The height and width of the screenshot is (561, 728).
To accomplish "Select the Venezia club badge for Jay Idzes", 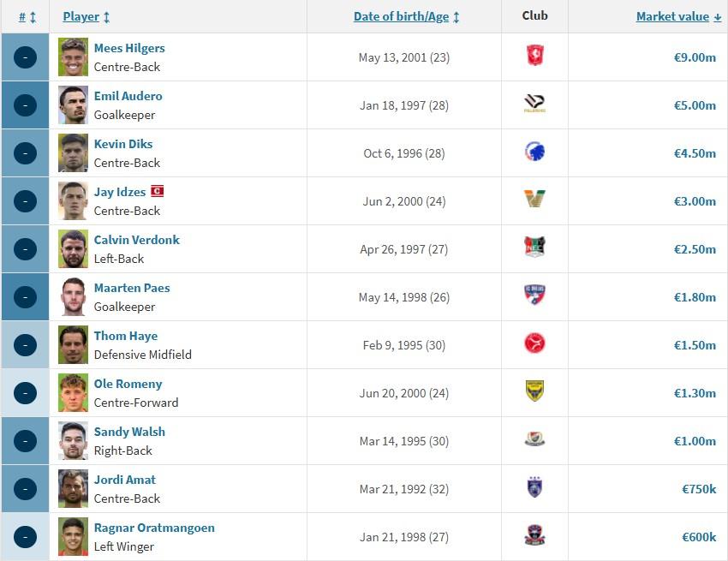I will (x=534, y=200).
